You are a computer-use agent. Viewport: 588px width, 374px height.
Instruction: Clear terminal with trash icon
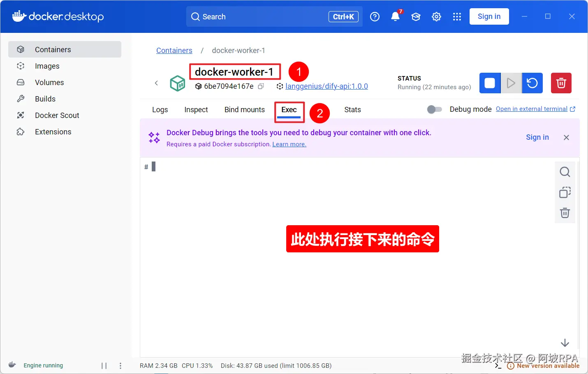565,213
